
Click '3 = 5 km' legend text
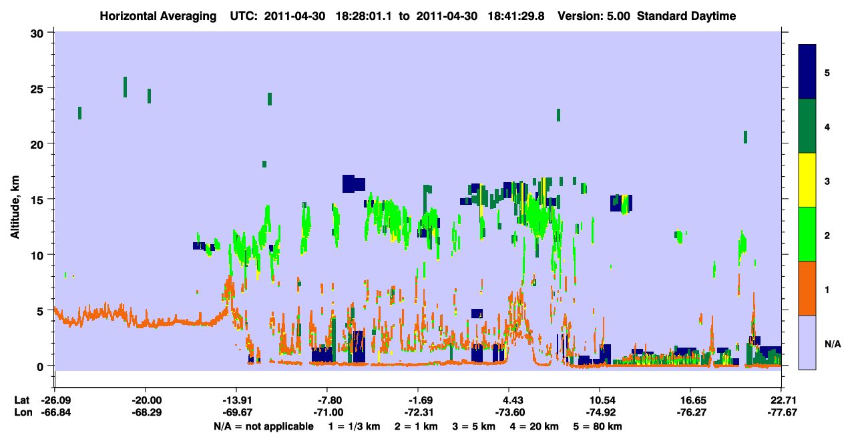click(x=474, y=426)
